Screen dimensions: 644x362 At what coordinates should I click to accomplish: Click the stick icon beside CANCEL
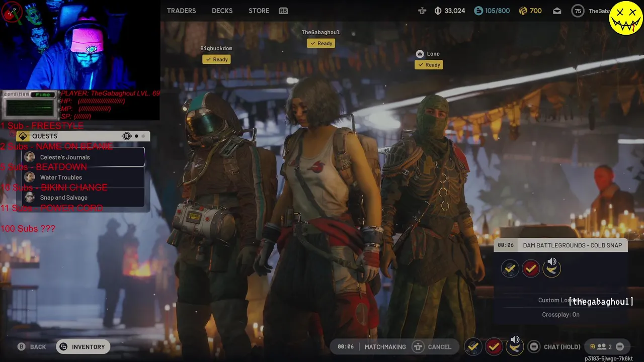pyautogui.click(x=418, y=347)
